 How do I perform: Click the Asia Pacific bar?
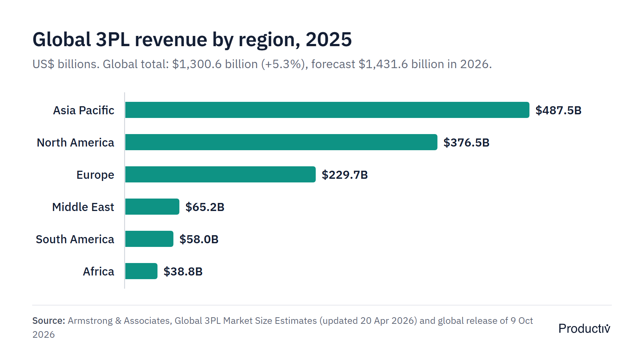point(327,110)
